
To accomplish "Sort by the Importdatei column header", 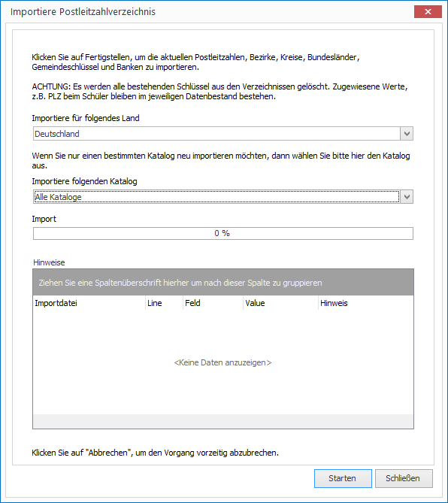I will click(89, 303).
